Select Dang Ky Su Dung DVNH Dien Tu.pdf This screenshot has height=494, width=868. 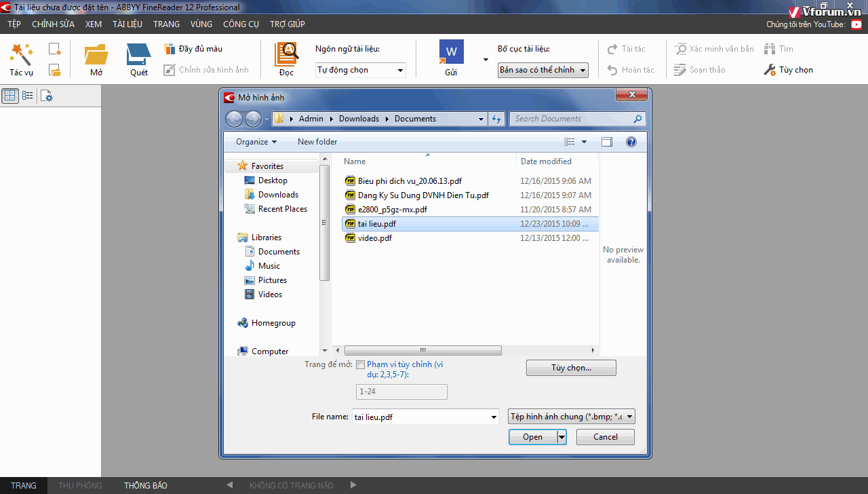point(423,195)
